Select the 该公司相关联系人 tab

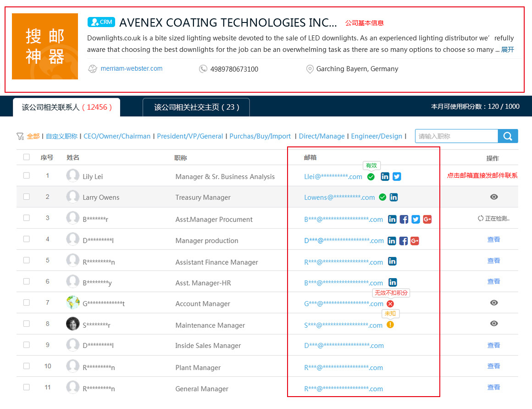pos(66,107)
